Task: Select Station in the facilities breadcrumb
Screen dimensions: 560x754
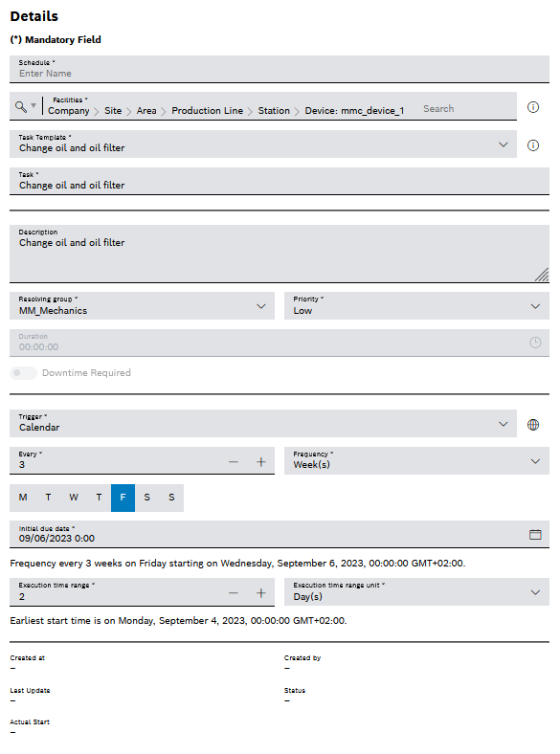Action: 274,111
